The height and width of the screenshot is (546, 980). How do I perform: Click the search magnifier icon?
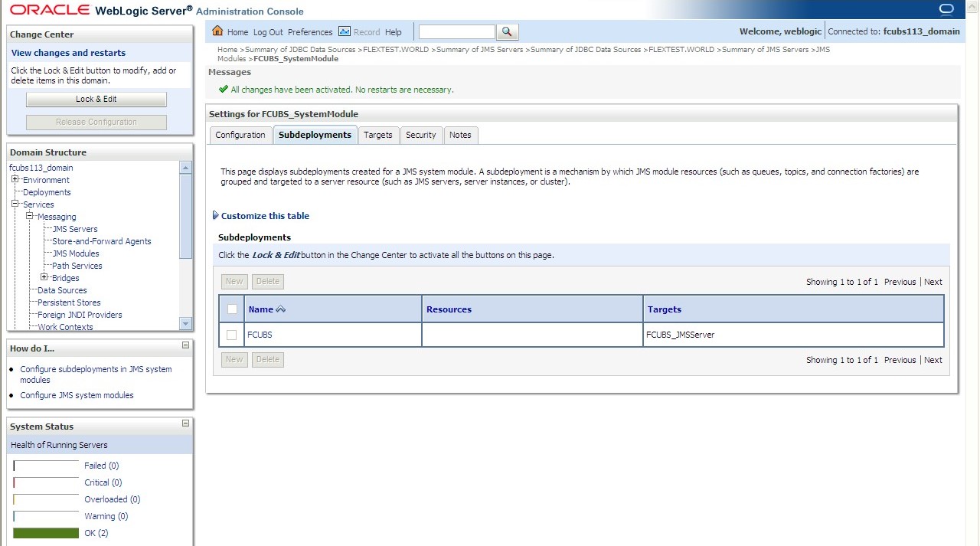tap(507, 32)
